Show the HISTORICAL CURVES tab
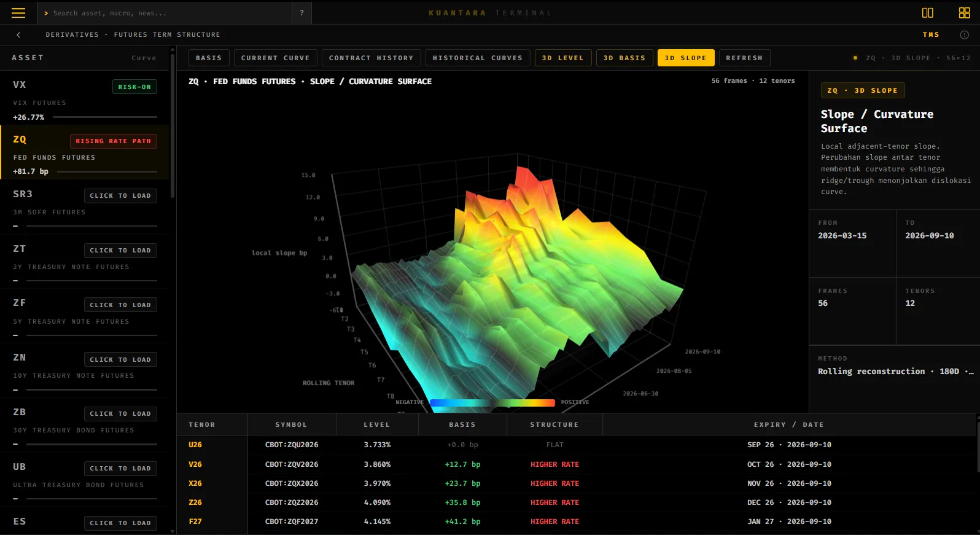Image resolution: width=980 pixels, height=535 pixels. (x=478, y=58)
